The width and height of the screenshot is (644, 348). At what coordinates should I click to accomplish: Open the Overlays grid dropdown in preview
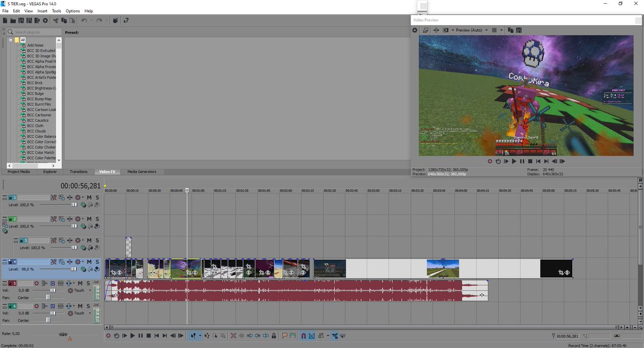point(502,30)
